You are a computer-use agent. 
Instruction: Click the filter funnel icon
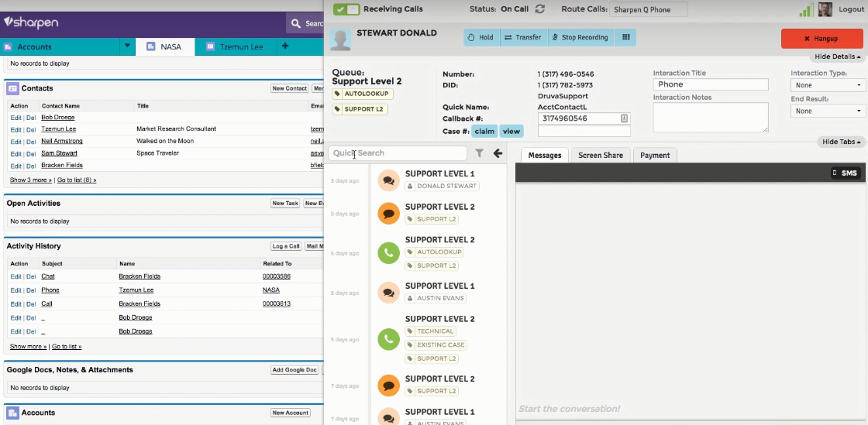pos(480,153)
